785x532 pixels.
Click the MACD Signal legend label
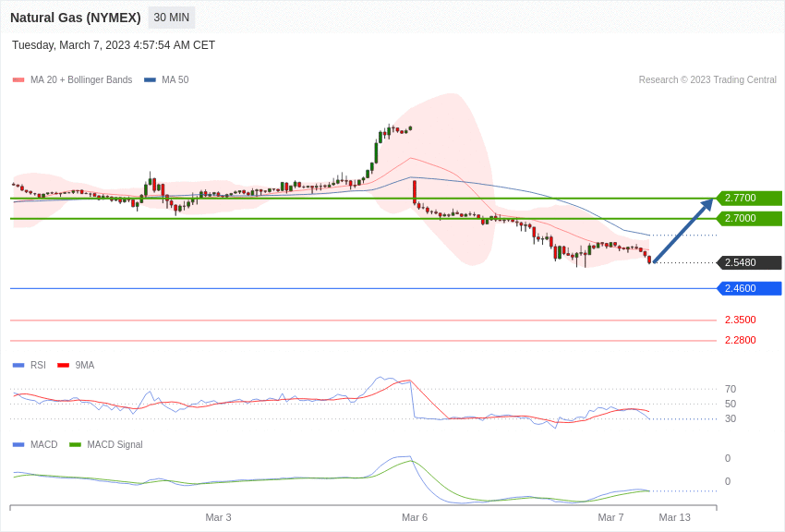click(x=115, y=444)
